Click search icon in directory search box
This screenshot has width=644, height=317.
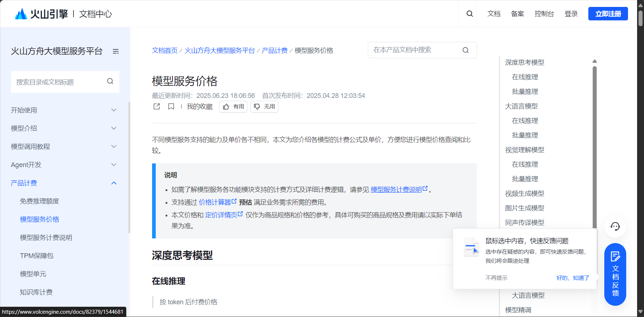click(110, 82)
